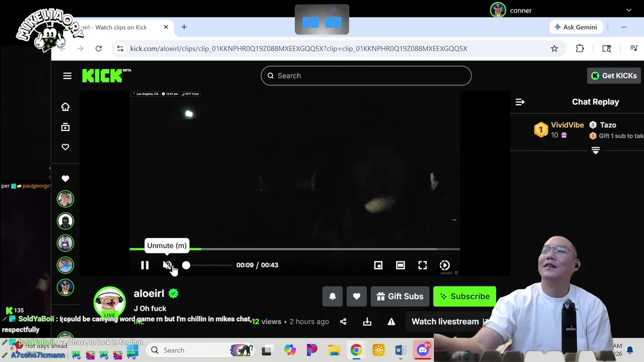Image resolution: width=644 pixels, height=362 pixels.
Task: Open Microsoft Word from the taskbar
Action: (x=400, y=350)
